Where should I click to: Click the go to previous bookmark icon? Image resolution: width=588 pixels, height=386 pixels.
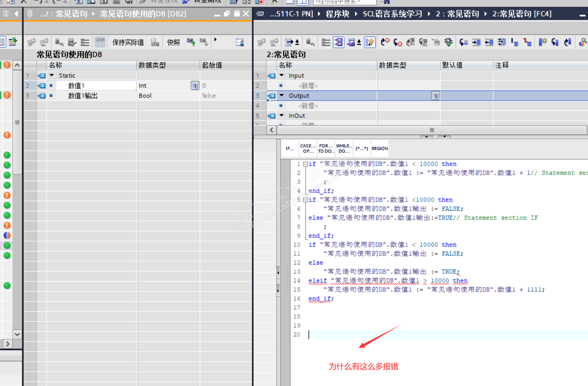tap(568, 42)
